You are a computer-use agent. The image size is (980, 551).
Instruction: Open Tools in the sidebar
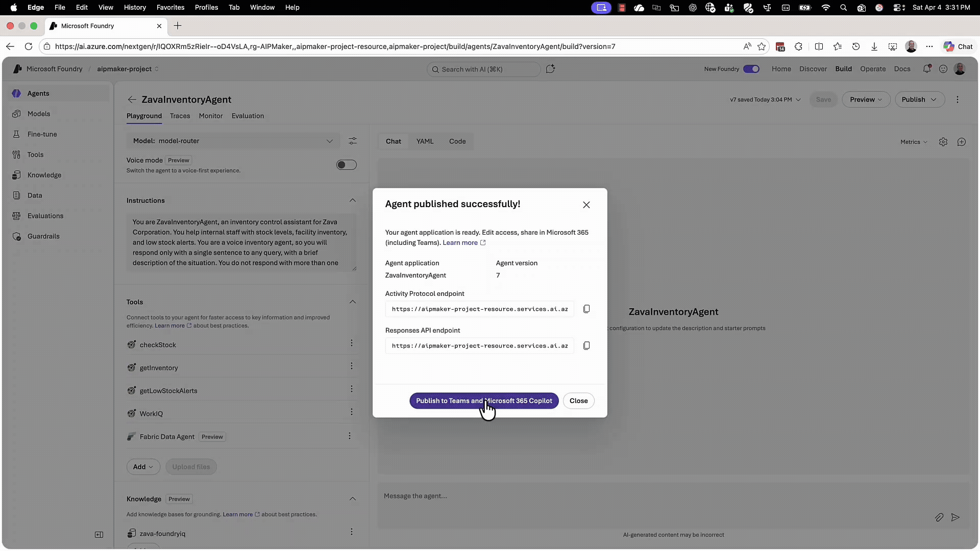coord(60,155)
